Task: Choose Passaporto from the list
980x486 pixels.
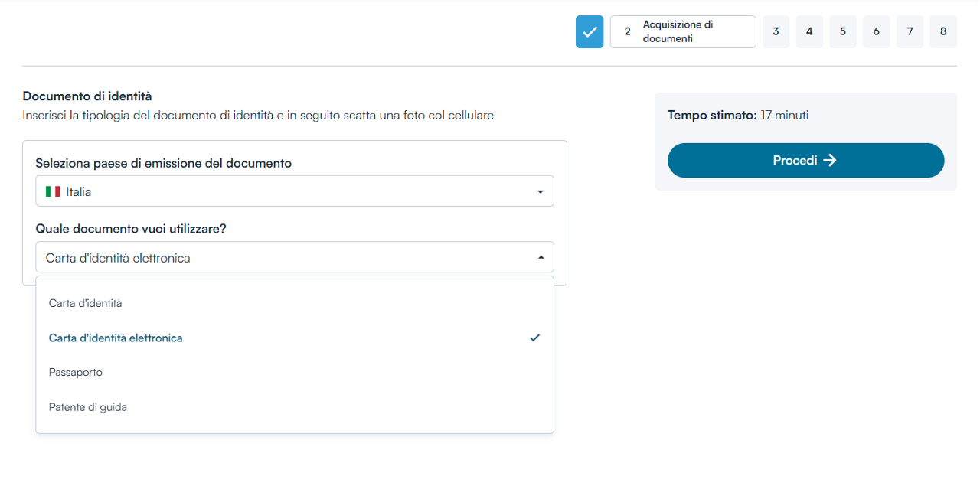Action: [x=76, y=372]
